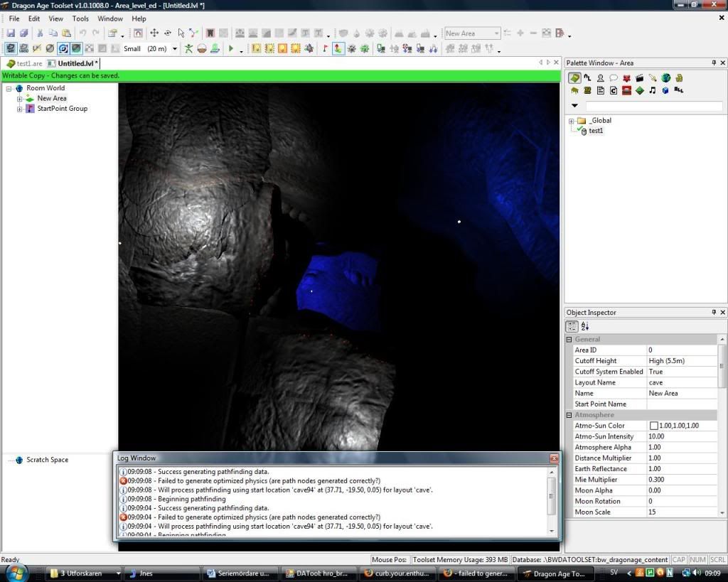Image resolution: width=728 pixels, height=582 pixels.
Task: Expand the _Global folder in the palette
Action: (x=572, y=121)
